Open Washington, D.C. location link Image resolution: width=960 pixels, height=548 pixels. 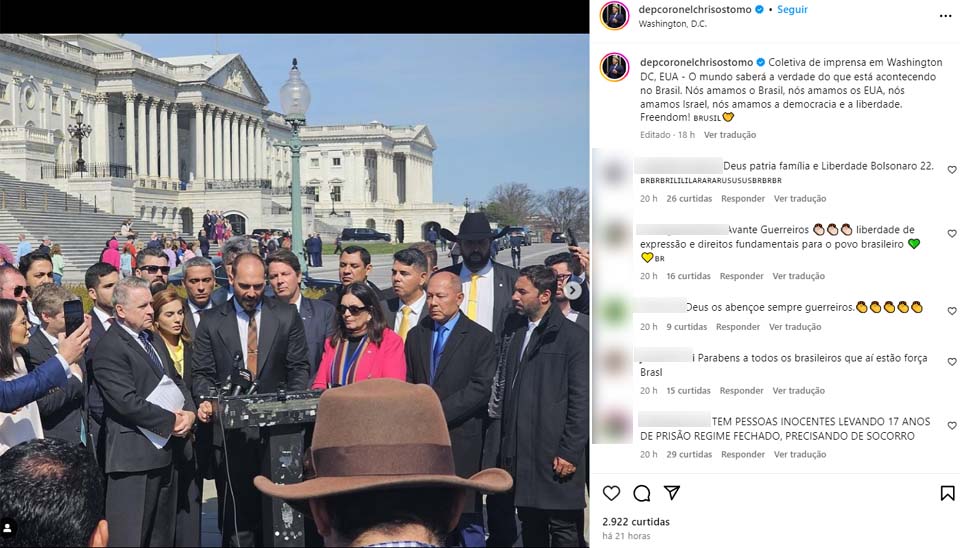672,24
